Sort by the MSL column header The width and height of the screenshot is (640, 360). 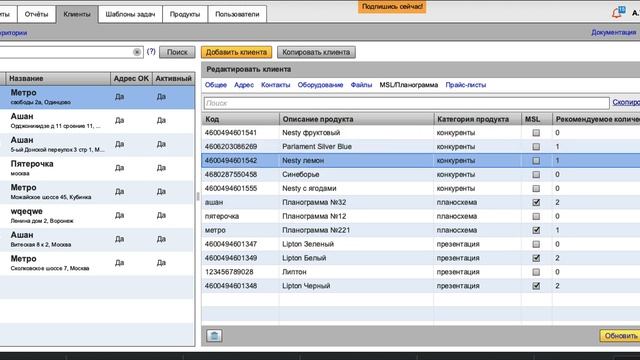(536, 119)
